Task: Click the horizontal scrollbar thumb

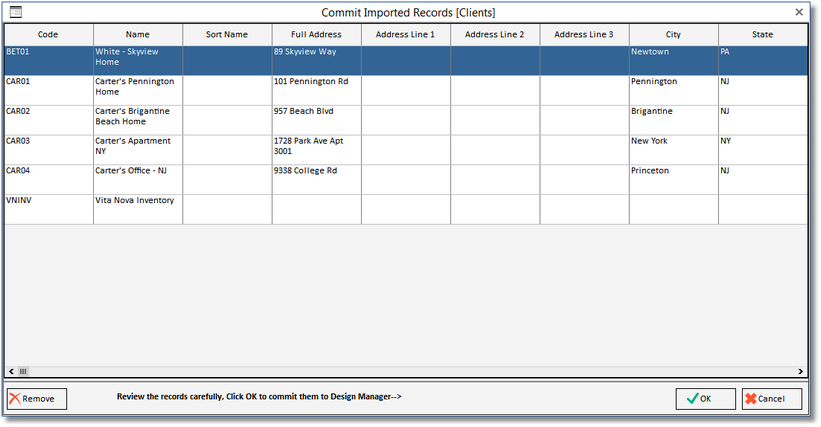Action: coord(23,372)
